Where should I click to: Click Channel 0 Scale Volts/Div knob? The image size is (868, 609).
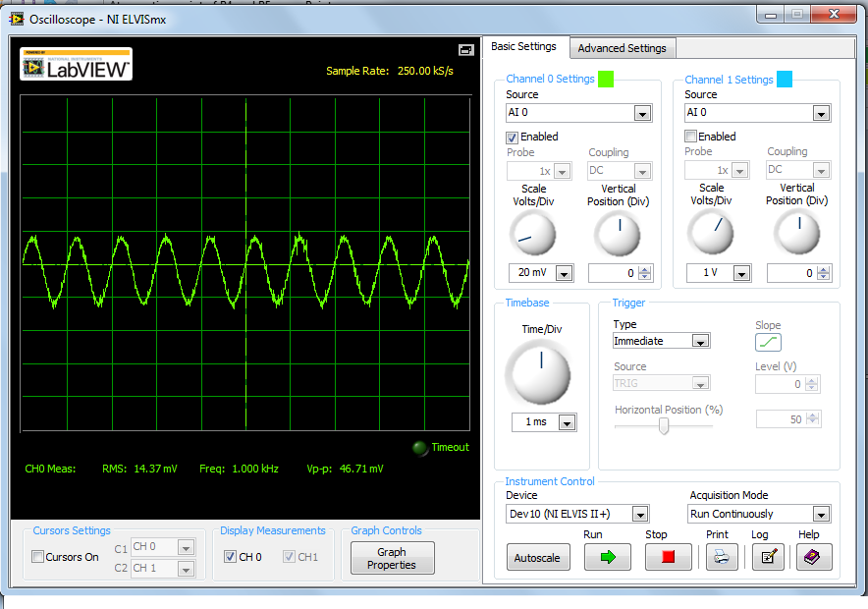click(532, 234)
